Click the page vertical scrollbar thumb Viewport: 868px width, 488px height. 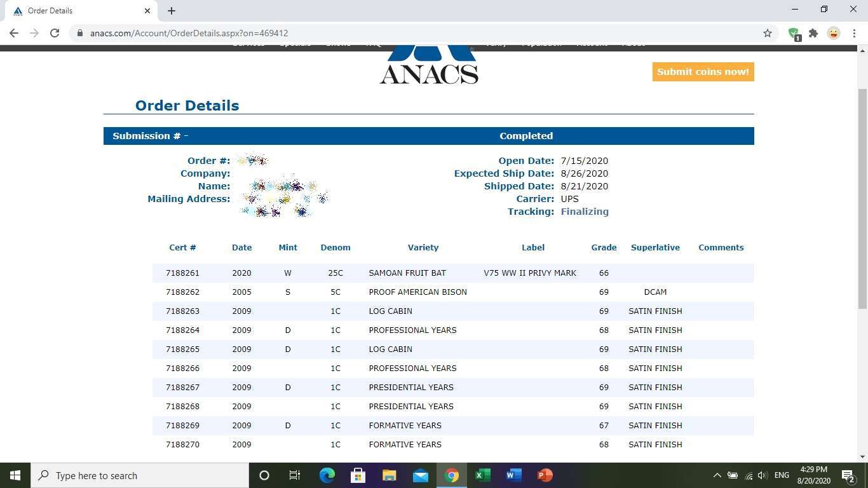862,200
